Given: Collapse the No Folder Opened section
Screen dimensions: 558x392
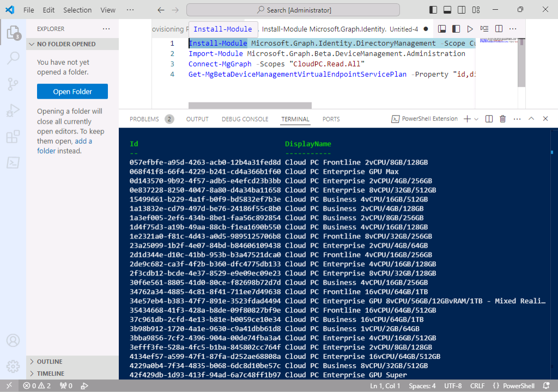Looking at the screenshot, I should point(72,44).
